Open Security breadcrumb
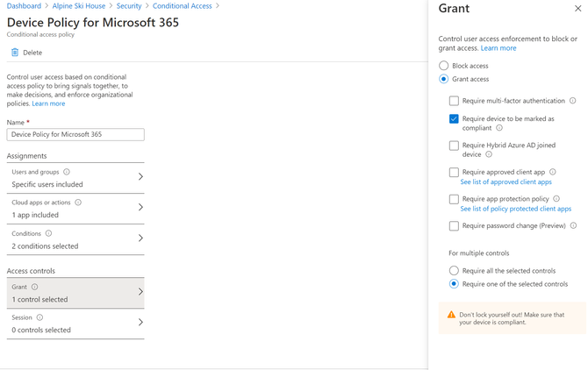Screen dimensions: 588x370 [129, 6]
